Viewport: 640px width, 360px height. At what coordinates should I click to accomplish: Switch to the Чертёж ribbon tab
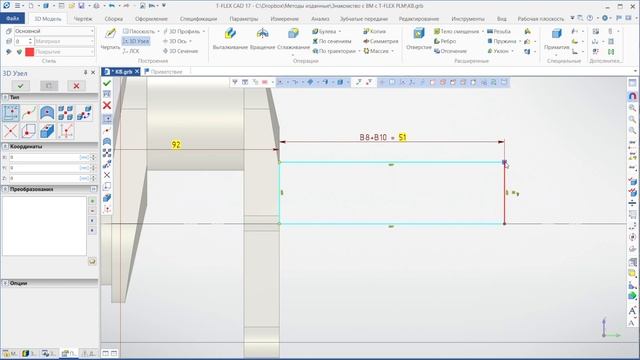[x=83, y=19]
